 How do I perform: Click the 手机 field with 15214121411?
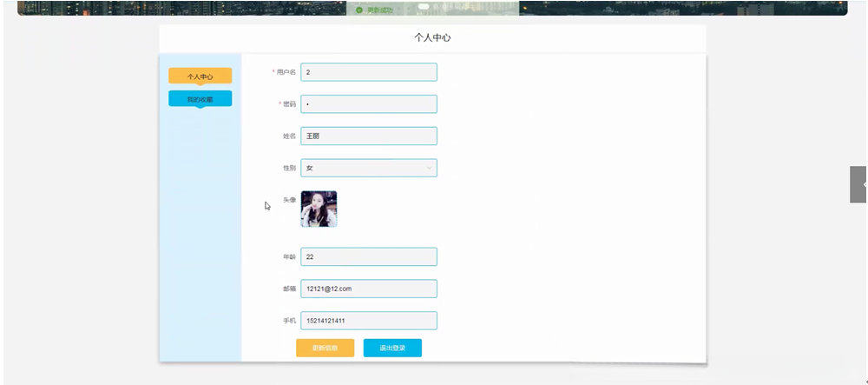pyautogui.click(x=369, y=321)
